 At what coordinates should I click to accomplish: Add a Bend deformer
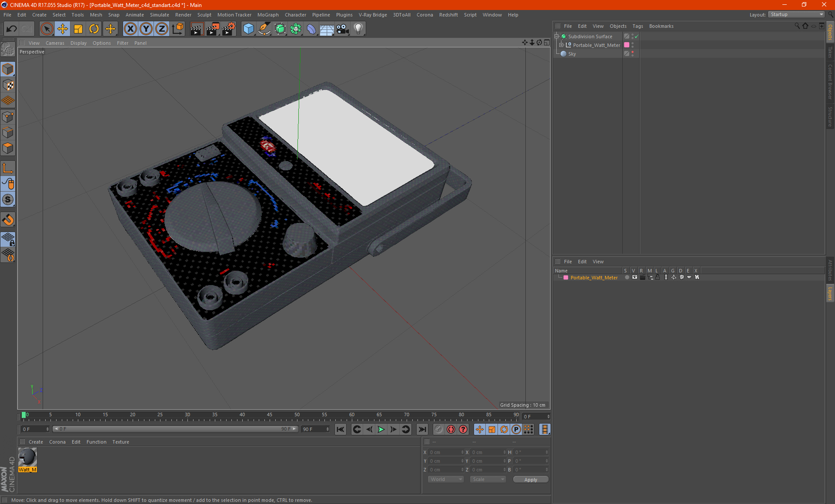coord(311,29)
